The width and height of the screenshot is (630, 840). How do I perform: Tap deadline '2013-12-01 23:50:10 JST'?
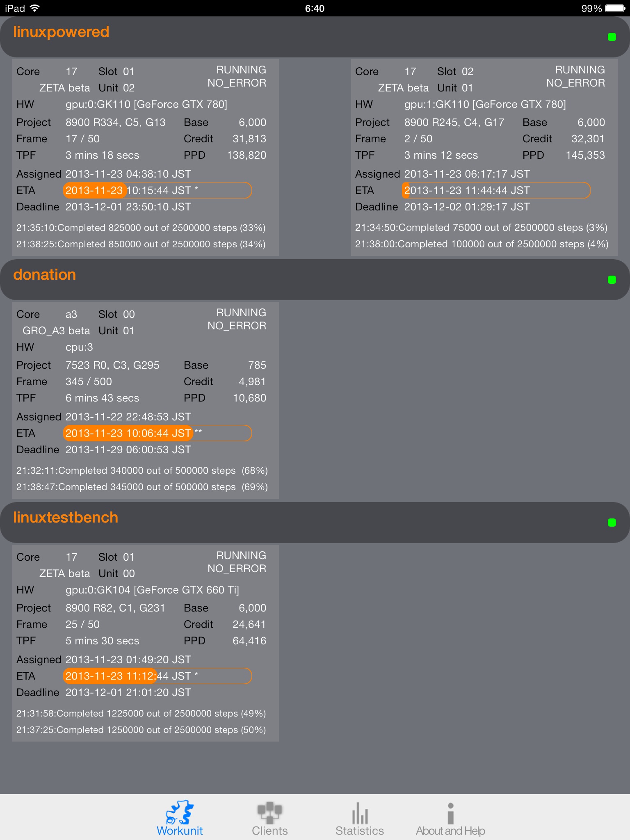click(x=128, y=207)
